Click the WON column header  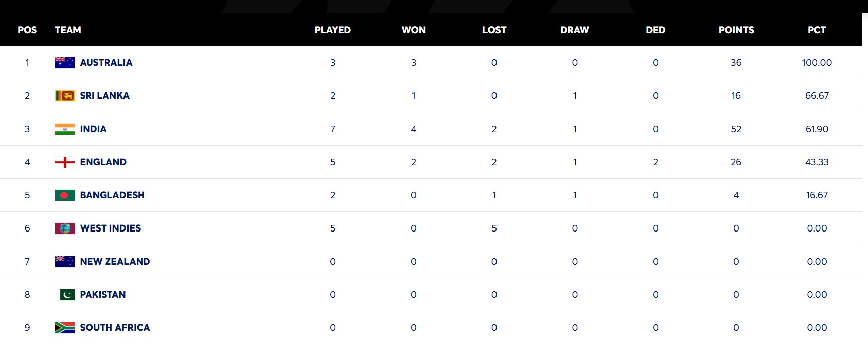(x=413, y=30)
